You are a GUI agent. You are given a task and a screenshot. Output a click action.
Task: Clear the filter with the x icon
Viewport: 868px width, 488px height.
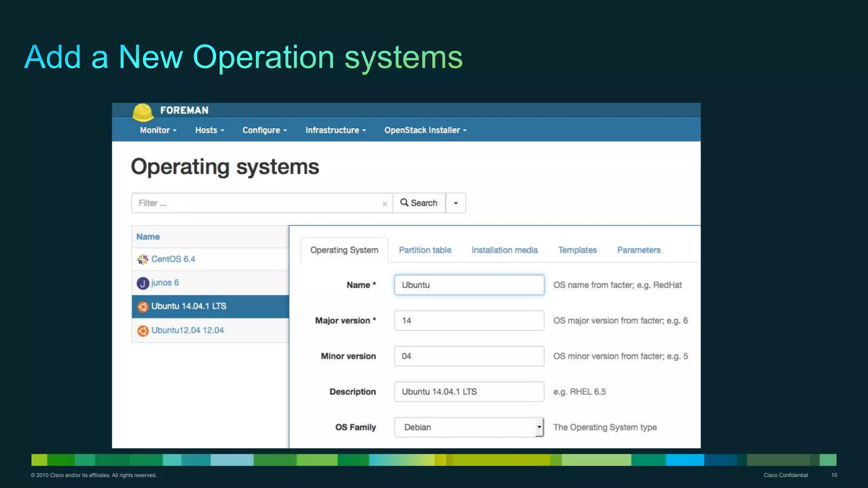coord(384,204)
